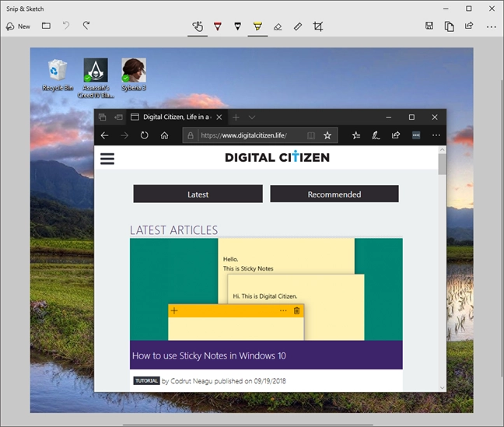The width and height of the screenshot is (504, 427).
Task: Click the Edge scrollbar down arrow
Action: (x=442, y=388)
